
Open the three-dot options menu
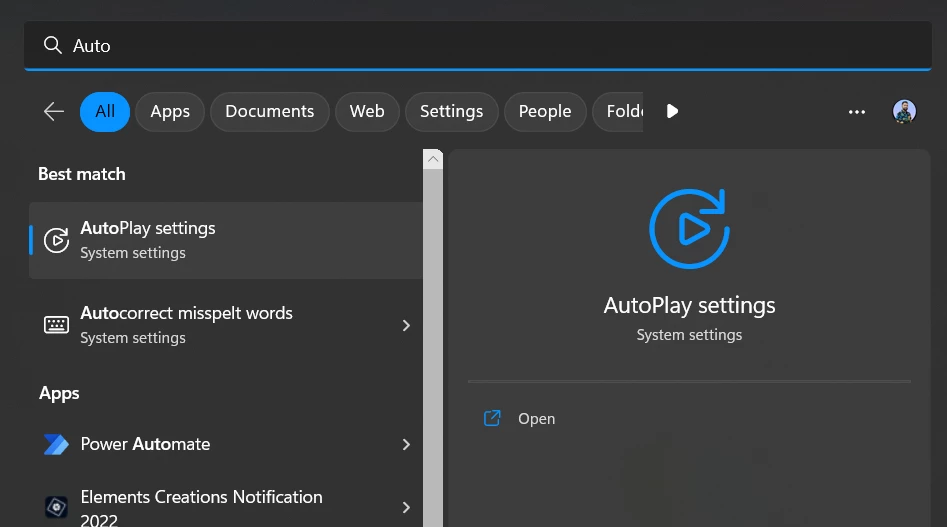click(856, 112)
